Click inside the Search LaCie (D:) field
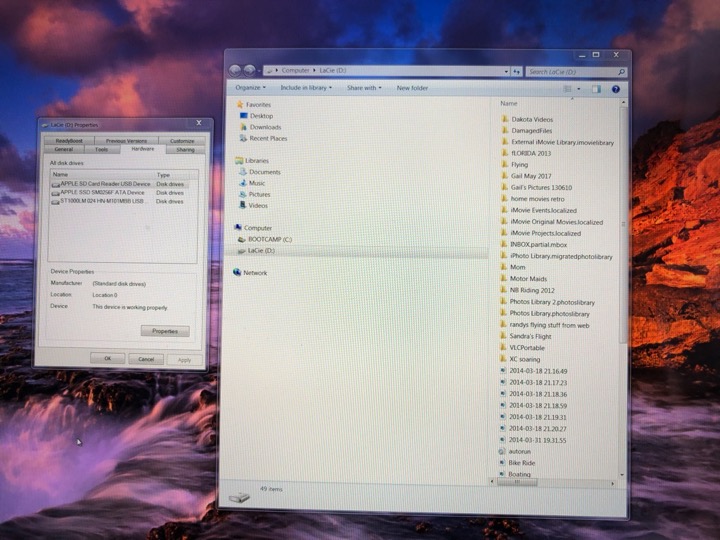 pos(572,72)
